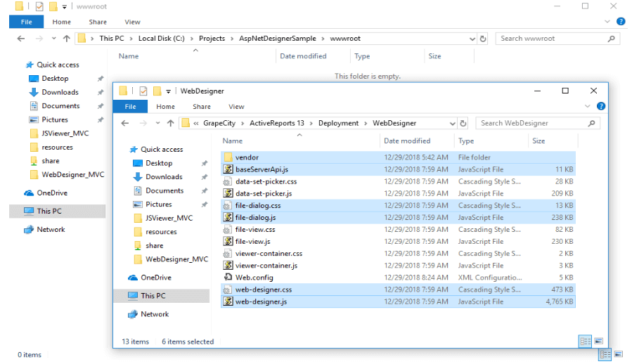This screenshot has height=364, width=632.
Task: Open recent locations dropdown in wwwroot window
Action: click(x=53, y=39)
